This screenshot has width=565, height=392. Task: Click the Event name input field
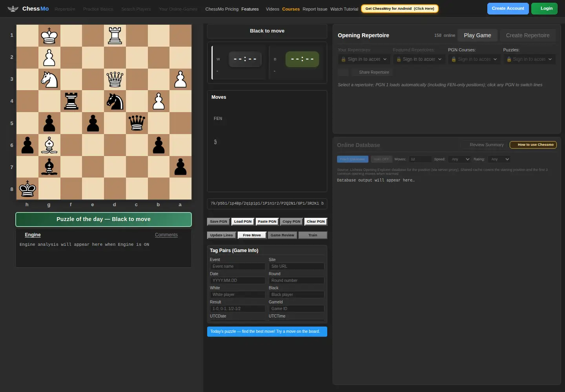[238, 267]
